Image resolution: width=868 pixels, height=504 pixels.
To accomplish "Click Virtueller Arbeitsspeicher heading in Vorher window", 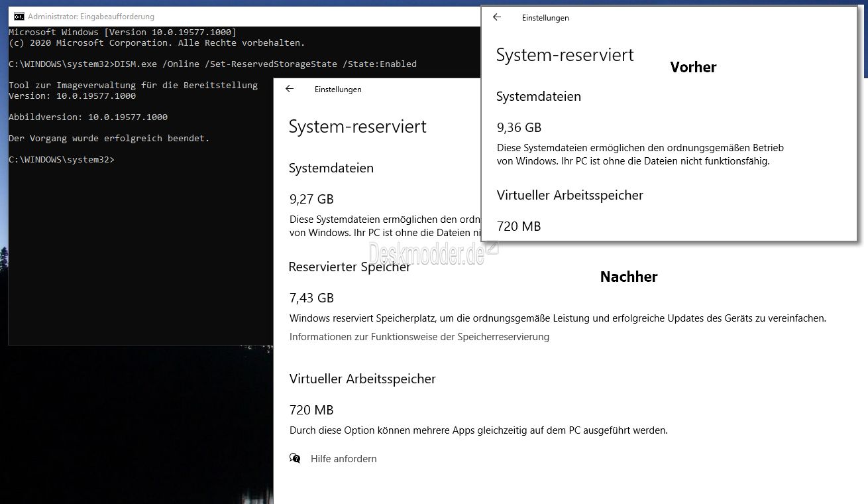I will coord(570,196).
